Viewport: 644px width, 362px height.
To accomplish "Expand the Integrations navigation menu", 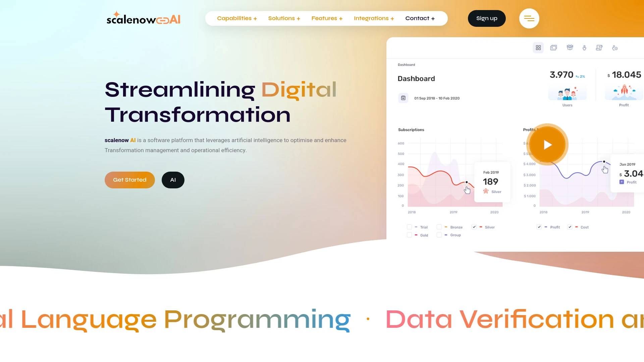I will pyautogui.click(x=374, y=18).
